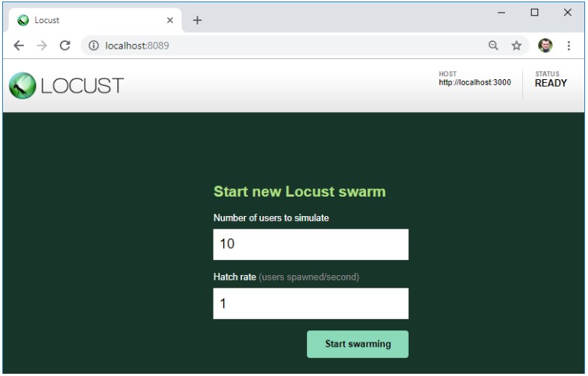Maximize the Chrome window
Screen dimensions: 588x376
(534, 12)
